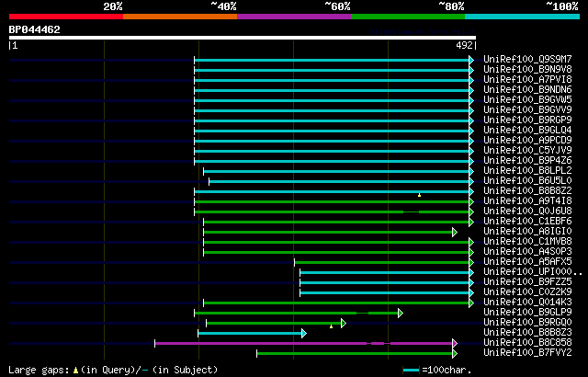
Task: Open UniRef100_B9GVW5 entry
Action: pyautogui.click(x=527, y=100)
